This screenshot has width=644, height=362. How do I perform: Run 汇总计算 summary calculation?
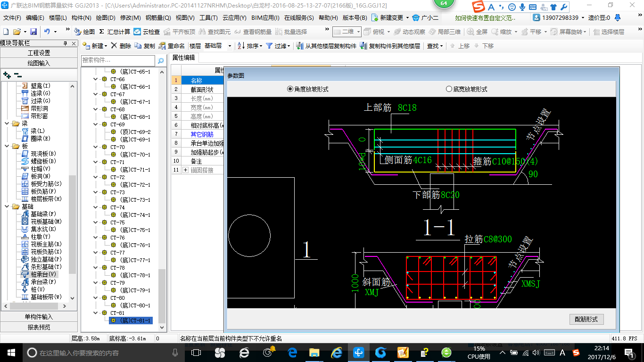[x=115, y=32]
